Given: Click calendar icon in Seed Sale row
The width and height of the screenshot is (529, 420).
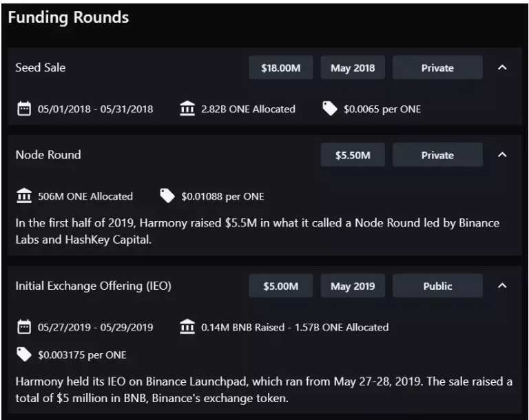Looking at the screenshot, I should 23,109.
